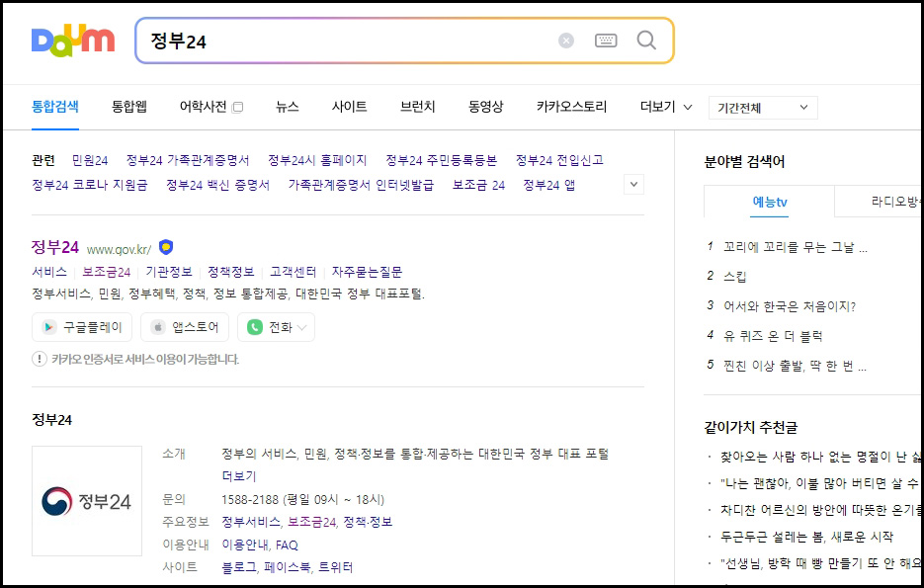Open related search 정부24 앱
924x588 pixels.
tap(548, 185)
